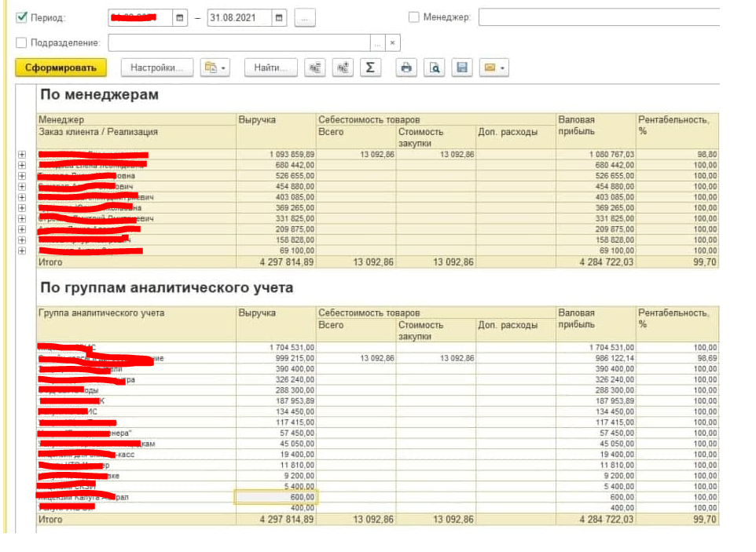Viewport: 756px width, 552px height.
Task: Open print preview with magnifier icon
Action: point(434,68)
